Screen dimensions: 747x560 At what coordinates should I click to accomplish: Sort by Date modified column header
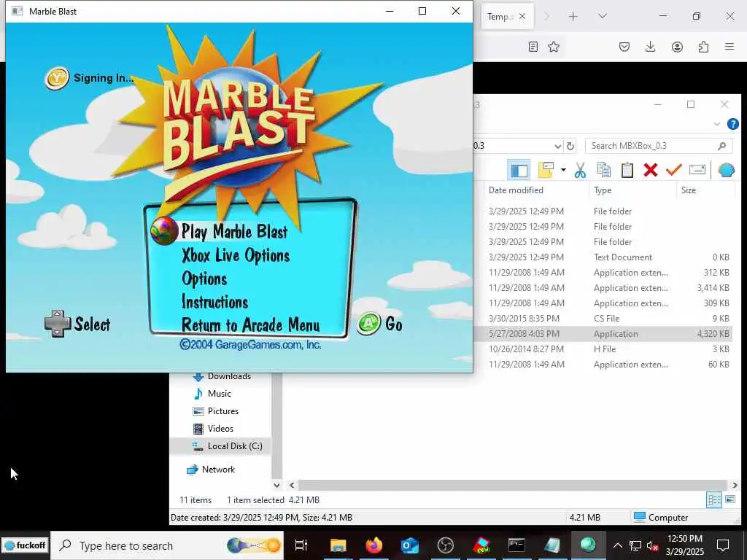click(516, 190)
